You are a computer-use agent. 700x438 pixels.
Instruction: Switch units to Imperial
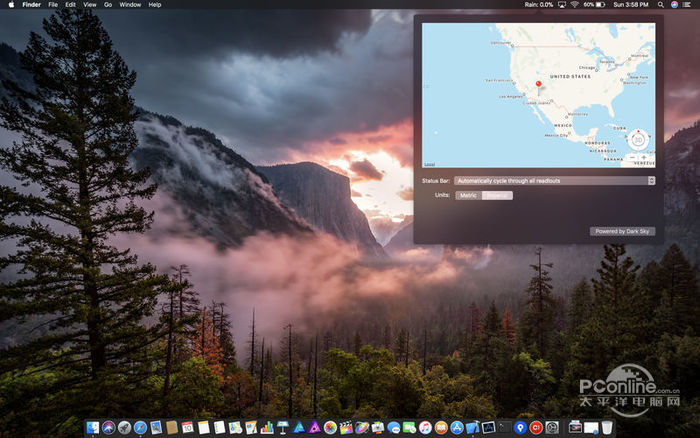click(x=497, y=195)
